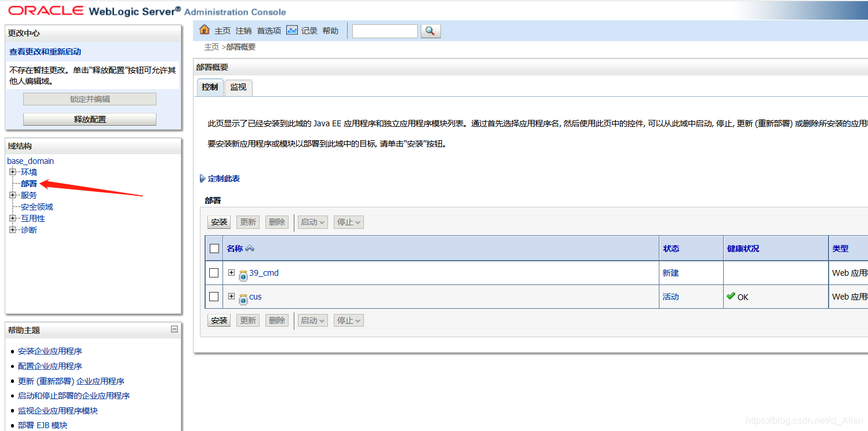Expand the 服务 tree node
This screenshot has width=868, height=431.
[13, 195]
